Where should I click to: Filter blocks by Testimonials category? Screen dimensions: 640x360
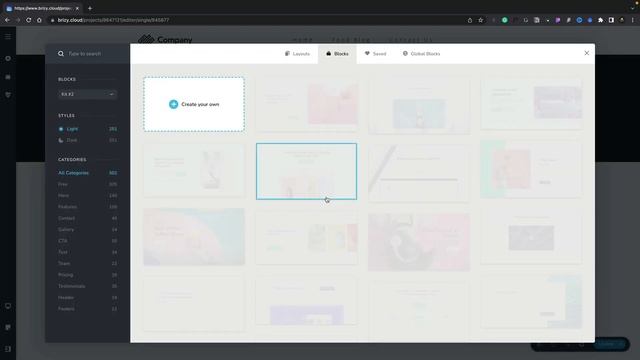(87, 286)
